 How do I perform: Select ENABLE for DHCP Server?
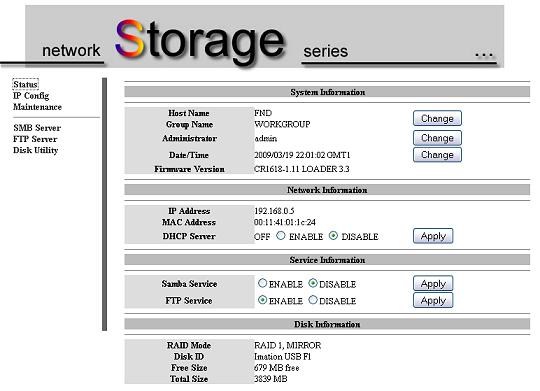click(x=281, y=236)
